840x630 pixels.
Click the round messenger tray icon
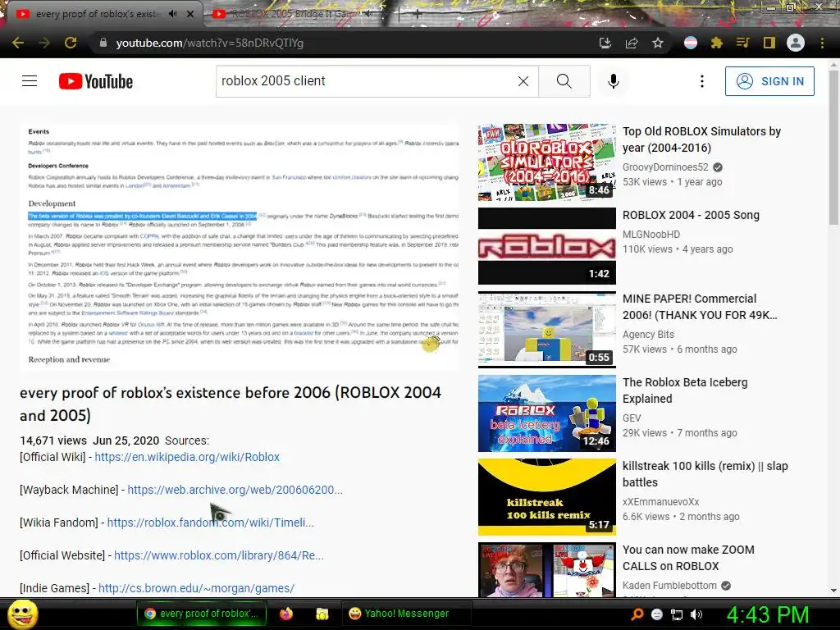657,614
